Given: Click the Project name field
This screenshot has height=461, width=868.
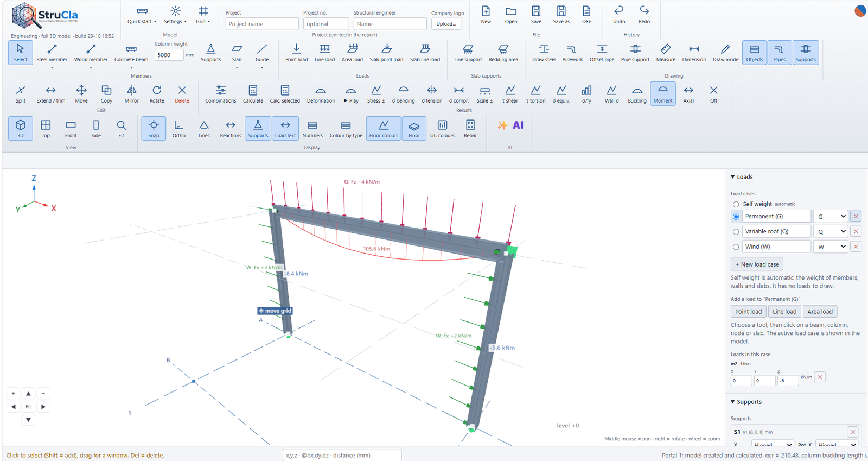Looking at the screenshot, I should pos(262,24).
